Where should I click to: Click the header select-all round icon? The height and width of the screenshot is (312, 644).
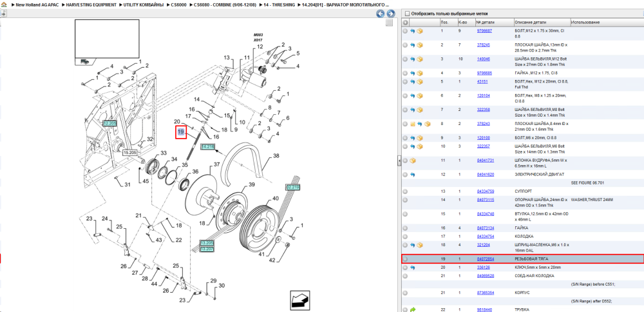405,22
